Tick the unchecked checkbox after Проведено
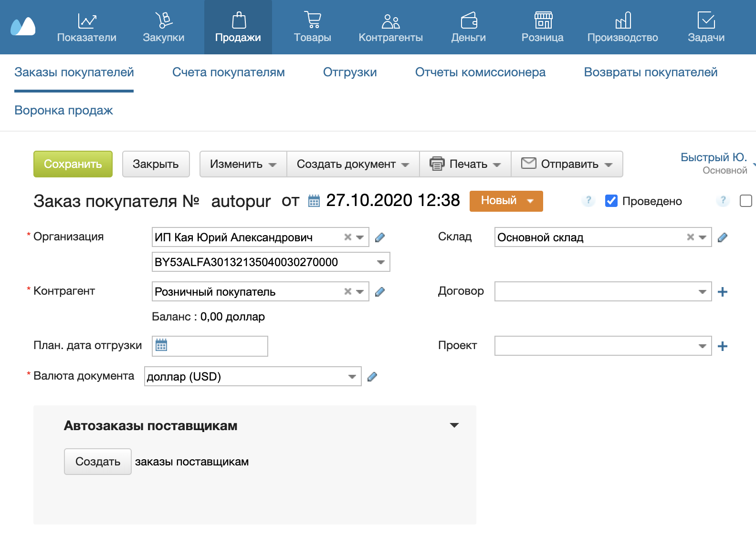Viewport: 756px width, 536px height. [x=745, y=201]
